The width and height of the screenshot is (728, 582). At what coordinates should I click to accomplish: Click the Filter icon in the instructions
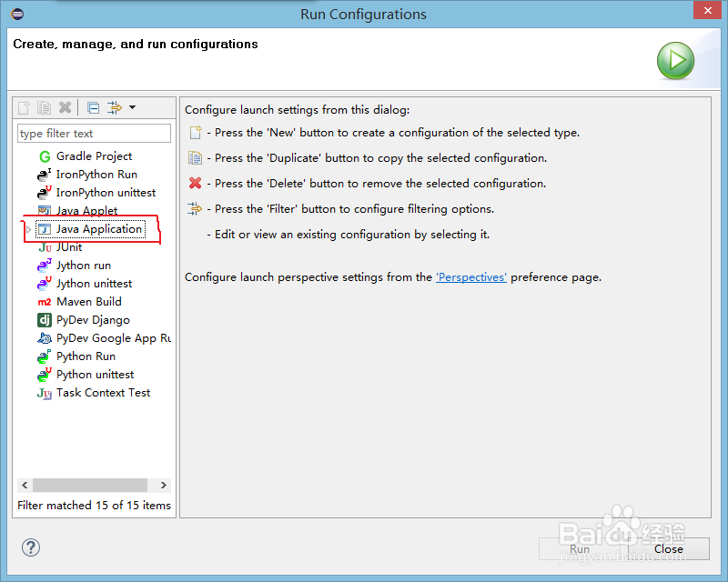195,209
